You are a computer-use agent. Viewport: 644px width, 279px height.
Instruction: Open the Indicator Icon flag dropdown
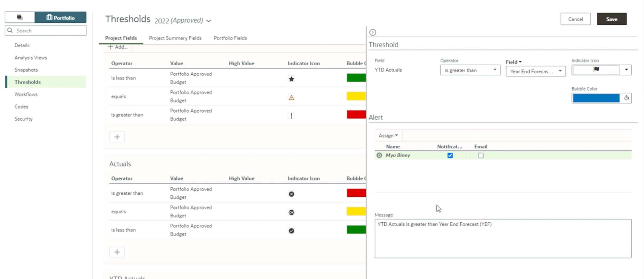click(x=626, y=70)
